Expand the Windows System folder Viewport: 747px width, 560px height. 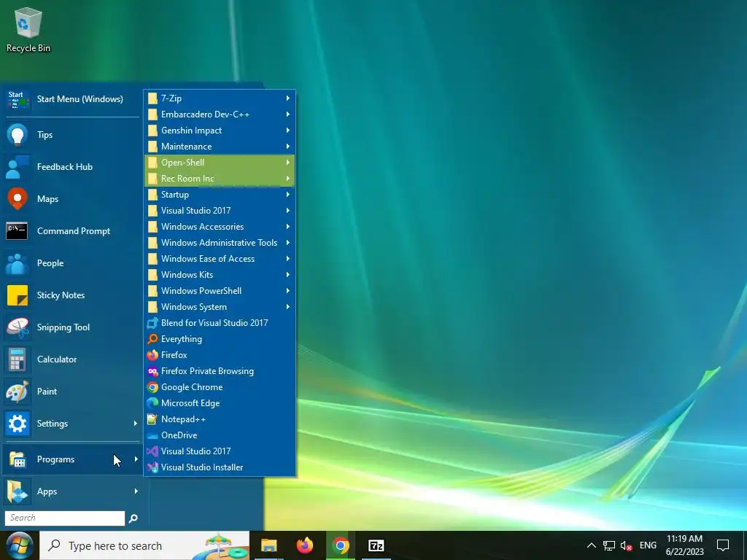[x=220, y=307]
